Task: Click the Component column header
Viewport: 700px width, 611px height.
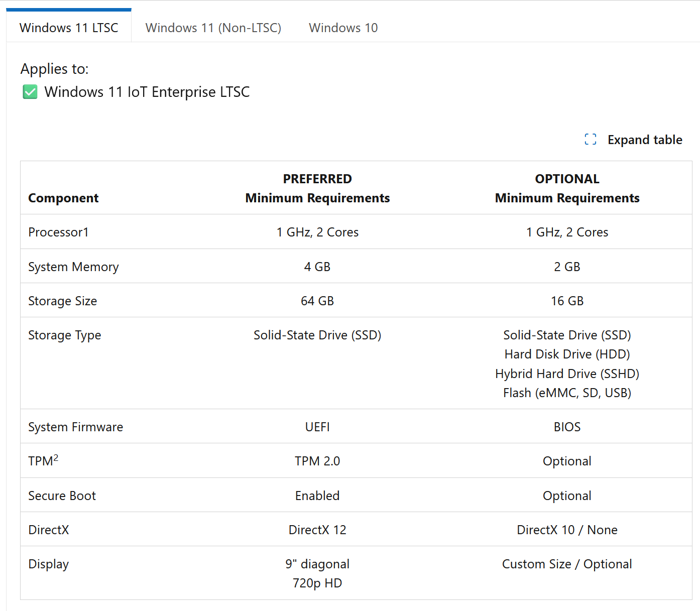Action: [63, 198]
